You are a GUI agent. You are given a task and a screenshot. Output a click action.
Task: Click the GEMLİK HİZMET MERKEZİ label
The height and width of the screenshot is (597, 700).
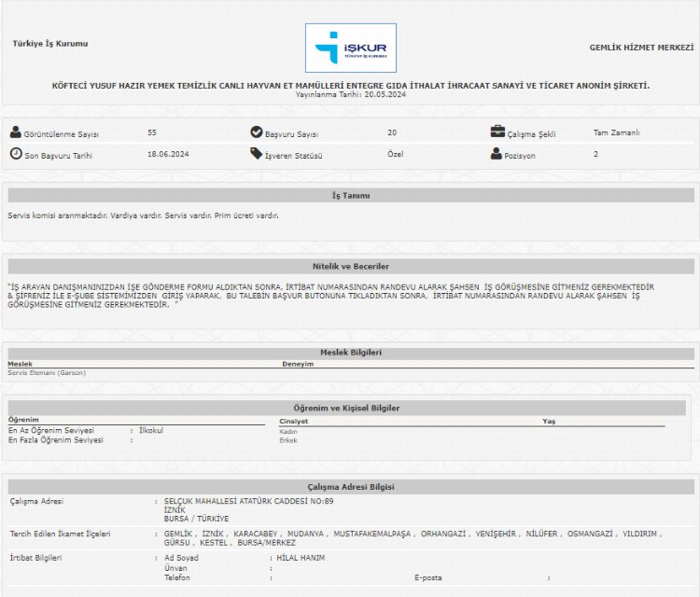point(641,47)
